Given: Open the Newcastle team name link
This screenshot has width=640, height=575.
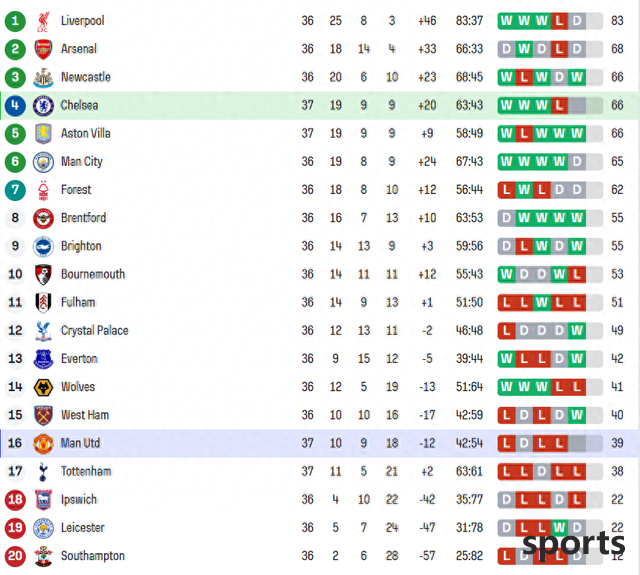Looking at the screenshot, I should [x=86, y=77].
